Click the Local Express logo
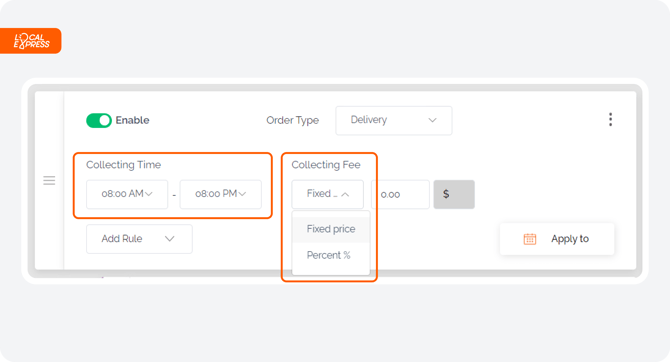670x362 pixels. coord(31,41)
